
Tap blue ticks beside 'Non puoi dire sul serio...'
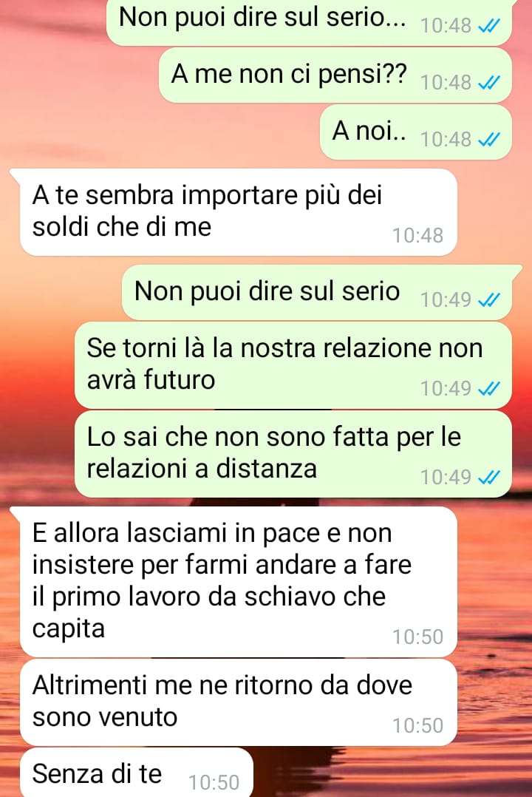click(x=490, y=25)
